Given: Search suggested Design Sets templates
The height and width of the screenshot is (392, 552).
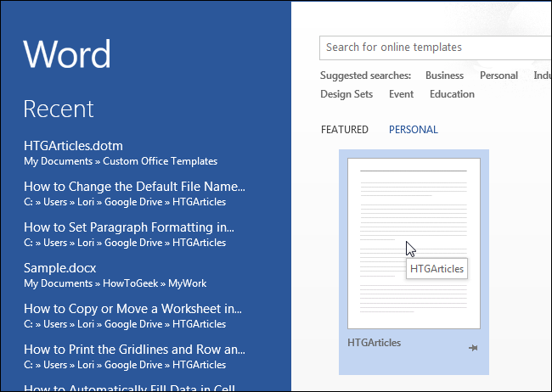Looking at the screenshot, I should (x=346, y=94).
